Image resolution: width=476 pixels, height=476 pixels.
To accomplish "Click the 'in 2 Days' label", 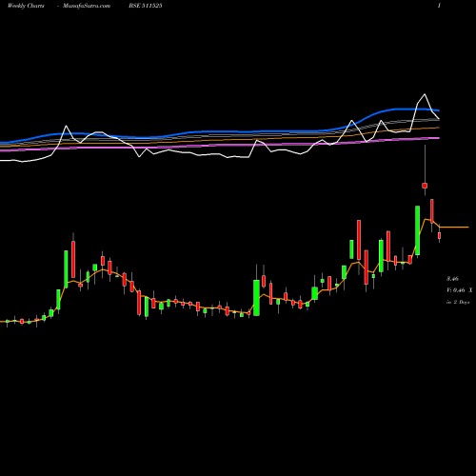I will (458, 302).
